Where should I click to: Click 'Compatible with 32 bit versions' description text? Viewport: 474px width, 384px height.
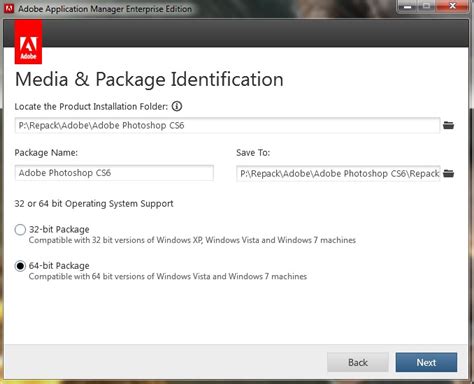pos(192,240)
